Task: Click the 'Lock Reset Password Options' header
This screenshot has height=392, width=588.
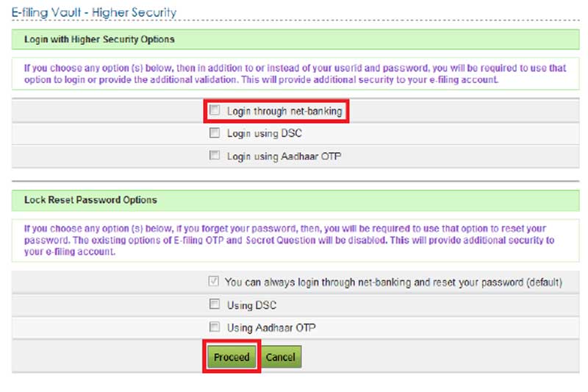Action: tap(90, 200)
